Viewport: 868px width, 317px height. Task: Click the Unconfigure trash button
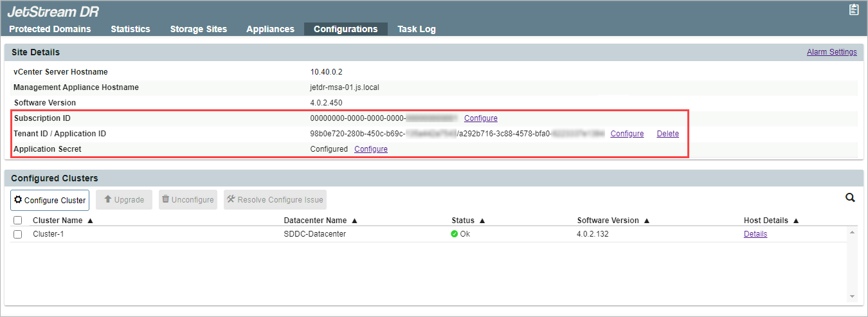pyautogui.click(x=188, y=200)
